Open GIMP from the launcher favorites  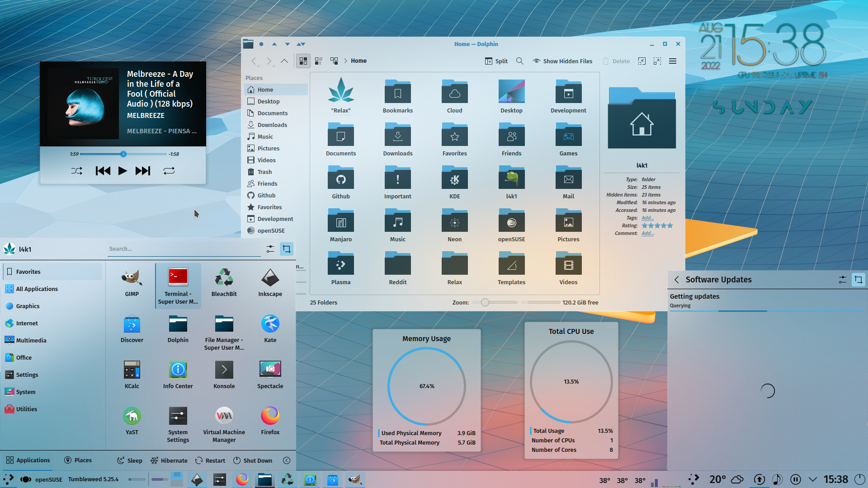pyautogui.click(x=132, y=282)
